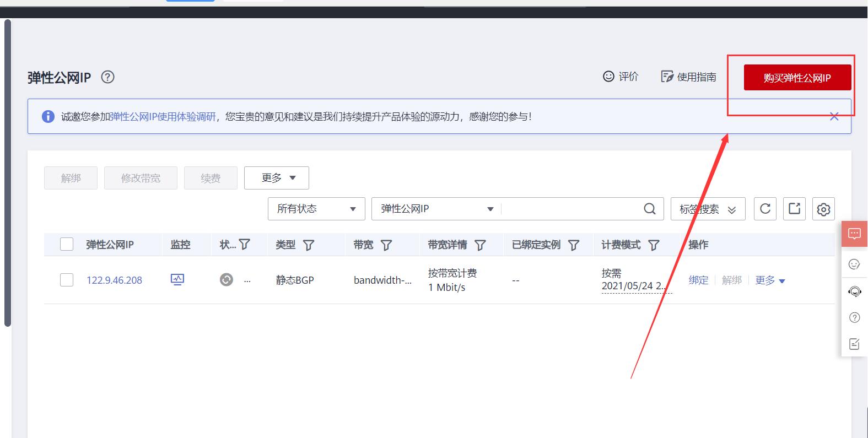The width and height of the screenshot is (868, 438).
Task: Expand the row's 更多 actions menu
Action: 770,280
